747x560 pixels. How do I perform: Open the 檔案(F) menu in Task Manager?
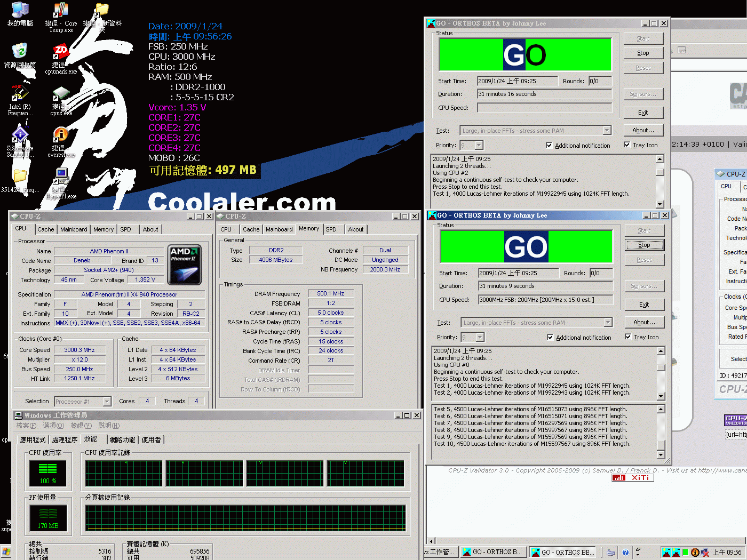26,426
